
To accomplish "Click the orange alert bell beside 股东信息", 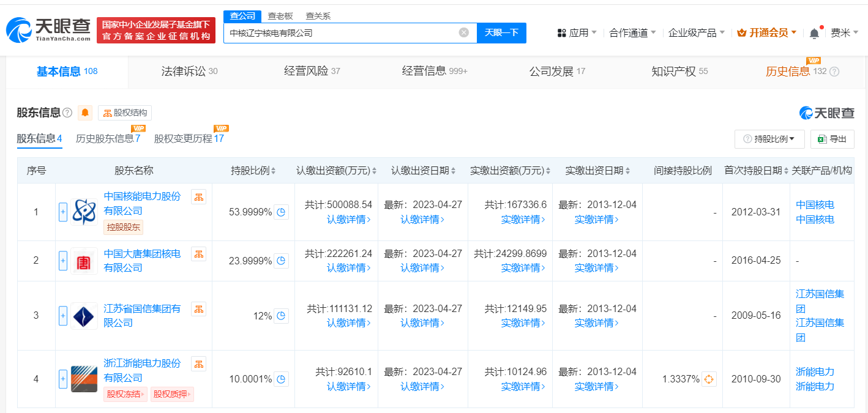I will point(85,113).
